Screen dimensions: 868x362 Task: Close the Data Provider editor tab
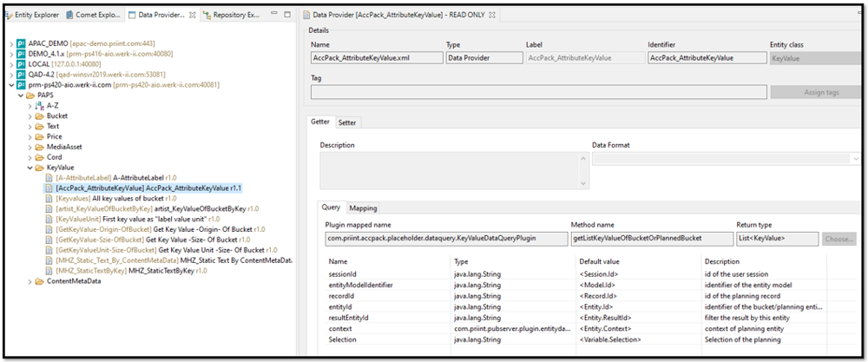492,13
